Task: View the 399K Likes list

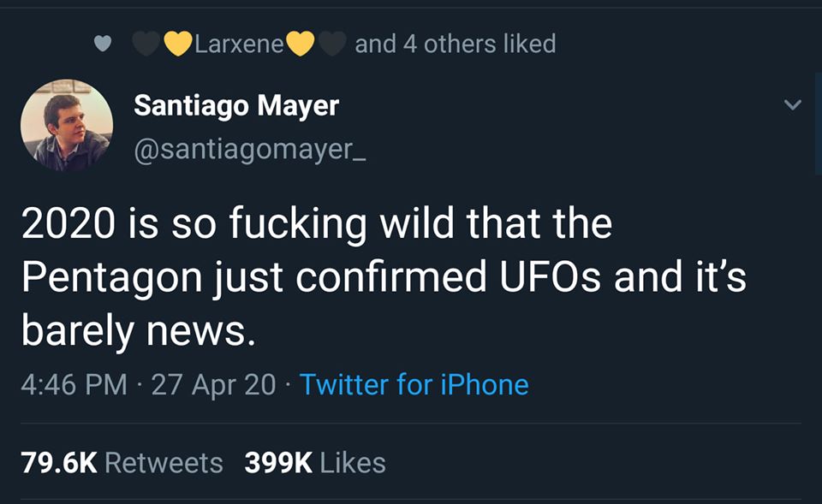Action: click(315, 463)
